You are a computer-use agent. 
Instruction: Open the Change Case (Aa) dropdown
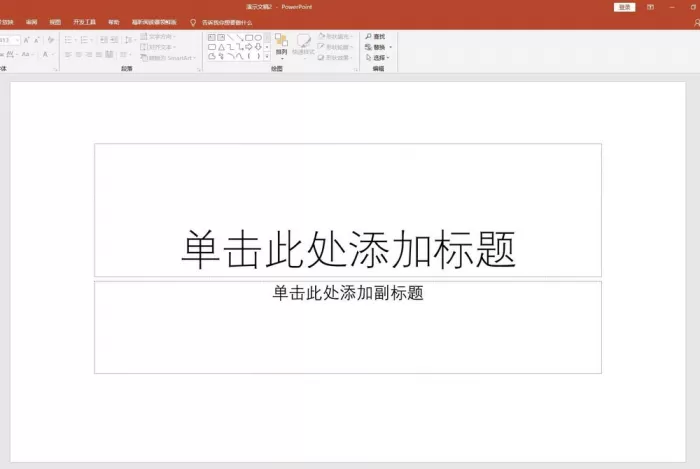(x=27, y=54)
